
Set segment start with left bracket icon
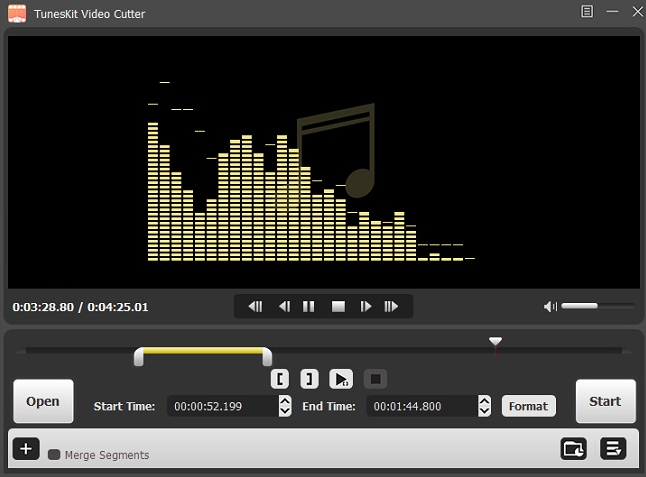[x=281, y=379]
